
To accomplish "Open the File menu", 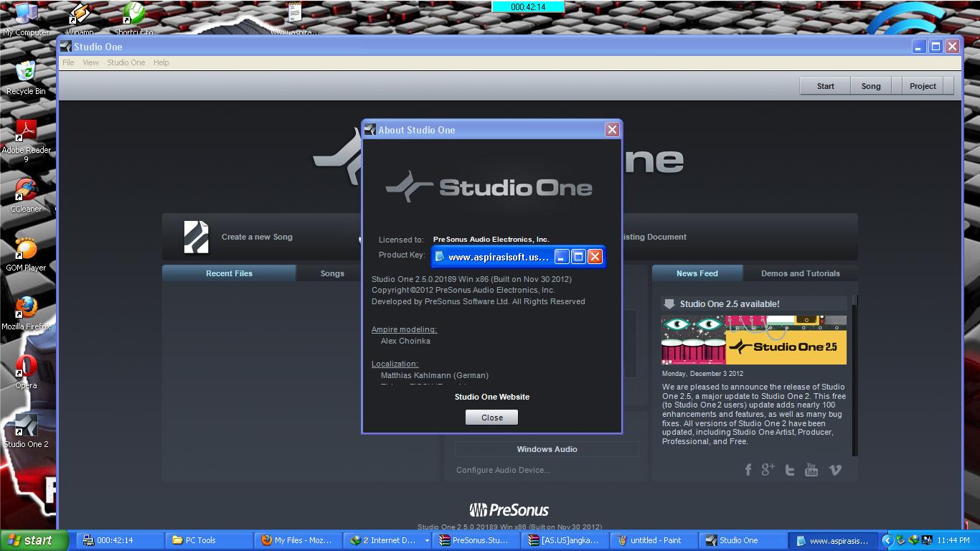I will pos(68,62).
